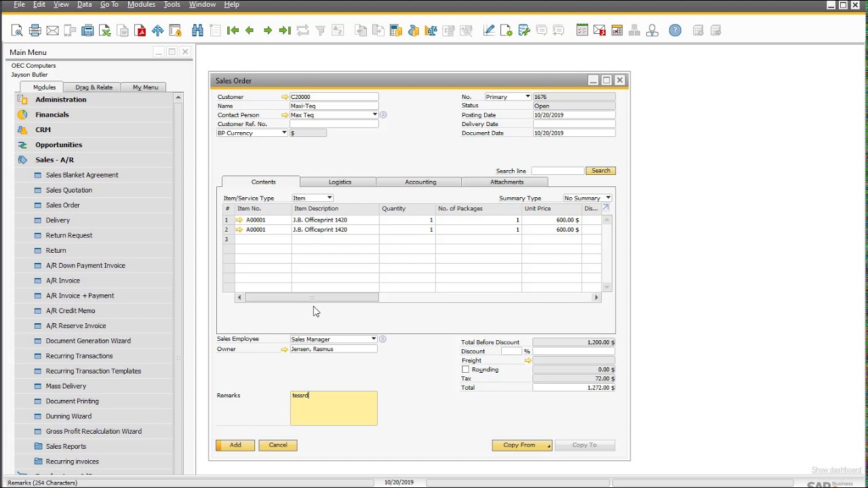Open the CRM module
Viewport: 868px width, 488px height.
click(43, 129)
